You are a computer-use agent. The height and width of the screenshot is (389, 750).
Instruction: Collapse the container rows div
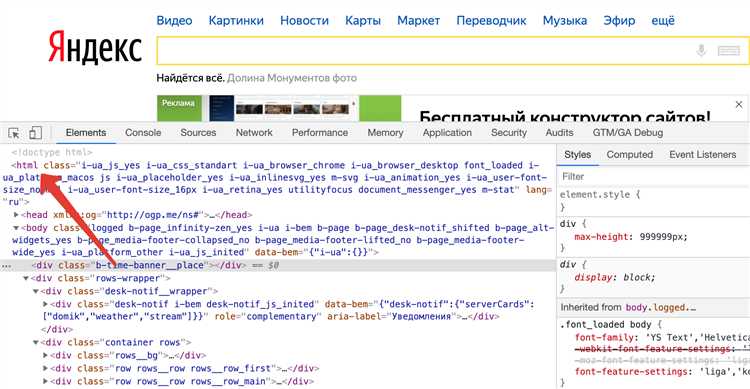click(x=35, y=342)
